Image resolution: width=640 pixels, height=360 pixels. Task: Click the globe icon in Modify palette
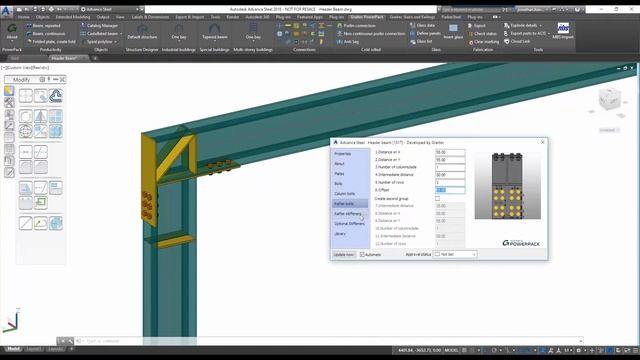click(x=25, y=131)
